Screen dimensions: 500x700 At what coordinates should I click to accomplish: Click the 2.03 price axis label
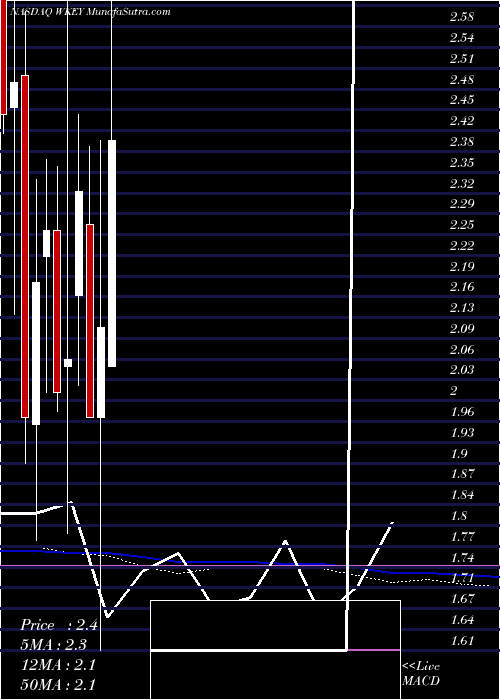click(x=462, y=370)
